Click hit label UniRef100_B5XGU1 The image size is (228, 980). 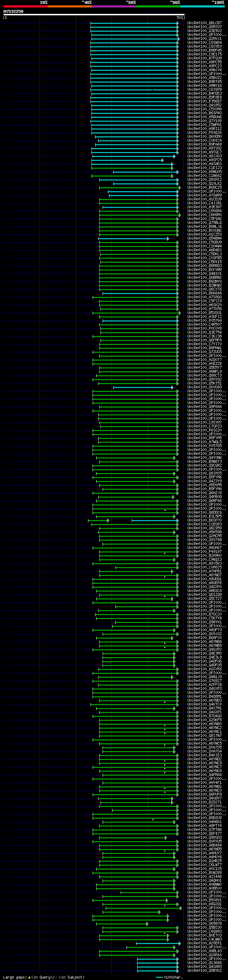204,313
